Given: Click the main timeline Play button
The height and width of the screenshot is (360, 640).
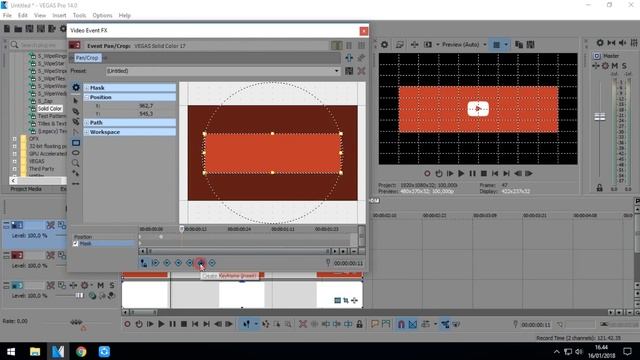Looking at the screenshot, I should click(x=161, y=324).
